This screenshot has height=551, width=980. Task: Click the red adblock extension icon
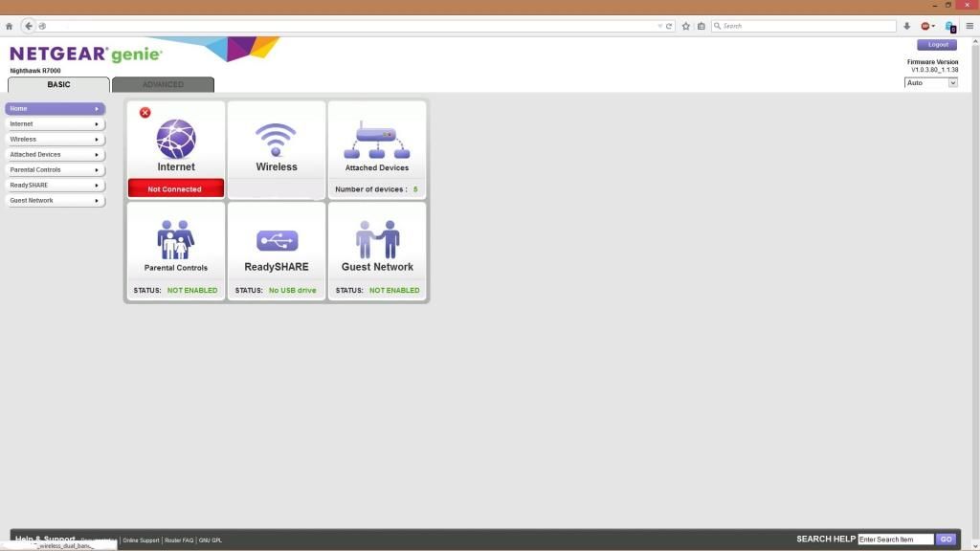925,26
